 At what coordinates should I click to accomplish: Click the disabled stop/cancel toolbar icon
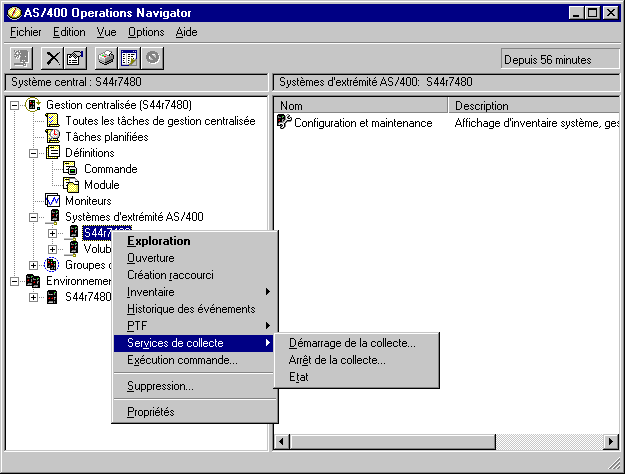pos(152,58)
